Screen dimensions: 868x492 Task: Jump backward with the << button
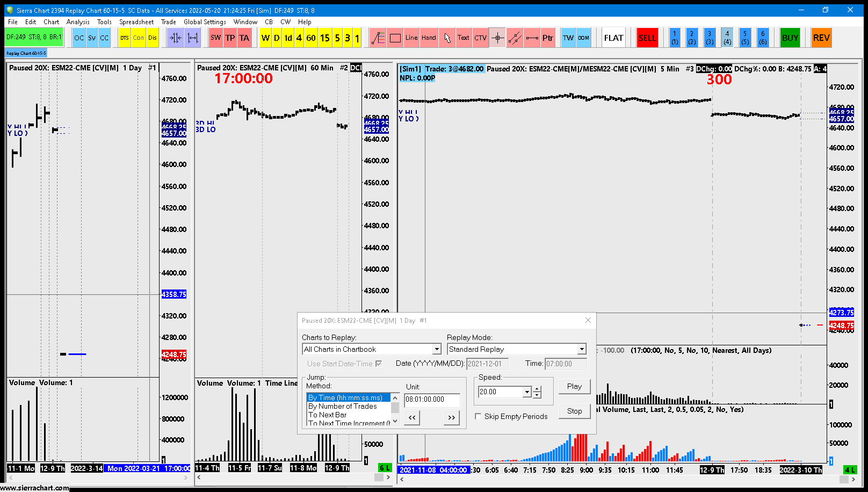[412, 417]
